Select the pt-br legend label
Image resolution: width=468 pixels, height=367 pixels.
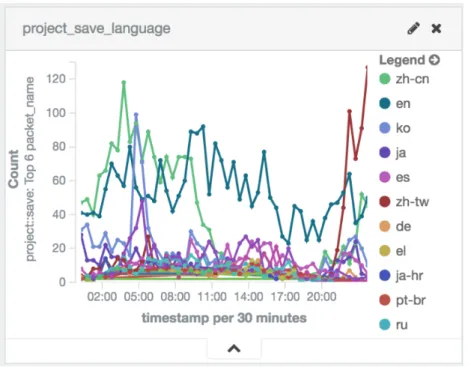(x=411, y=300)
